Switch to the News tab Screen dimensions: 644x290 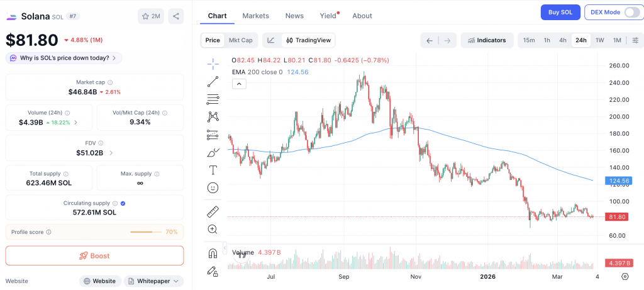294,16
